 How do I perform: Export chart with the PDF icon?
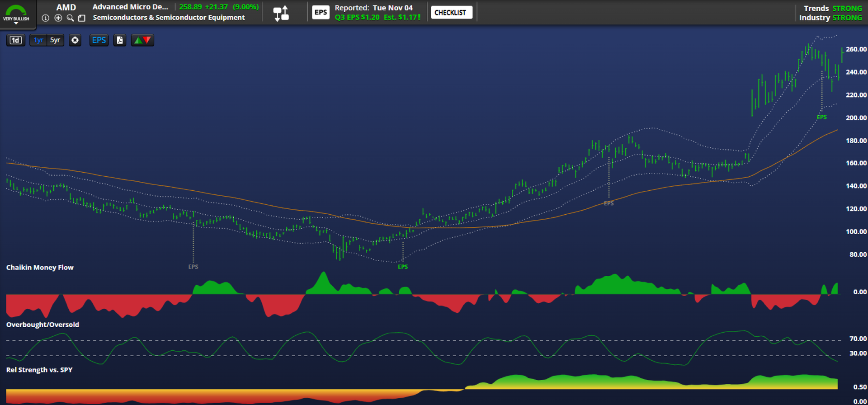tap(119, 40)
